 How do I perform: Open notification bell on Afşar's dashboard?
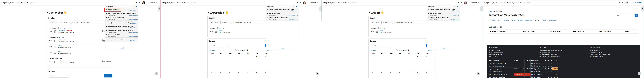tap(458, 3)
